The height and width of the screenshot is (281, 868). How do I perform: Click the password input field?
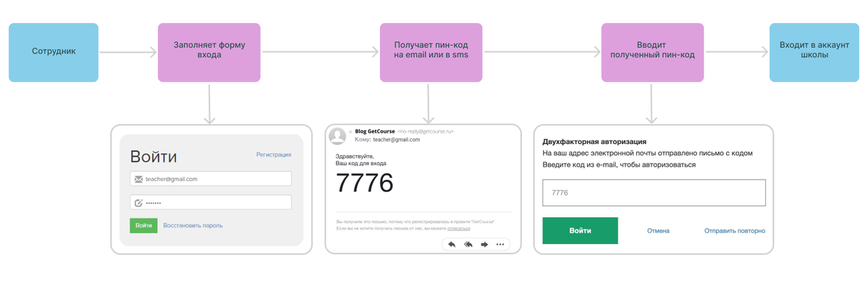point(211,202)
